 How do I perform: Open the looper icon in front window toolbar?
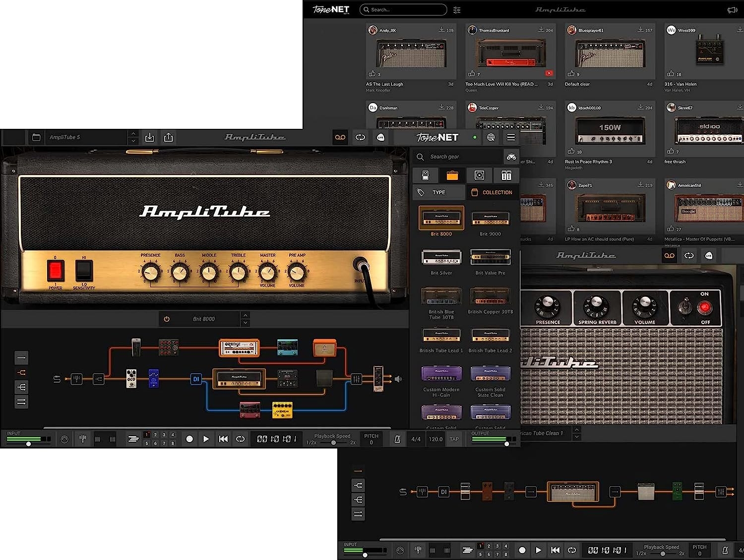click(x=361, y=137)
